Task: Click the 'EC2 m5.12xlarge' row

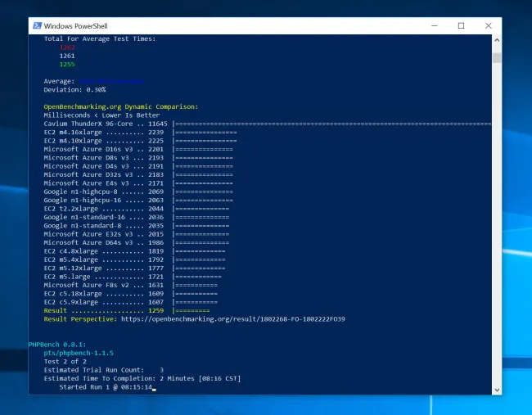Action: tap(134, 268)
